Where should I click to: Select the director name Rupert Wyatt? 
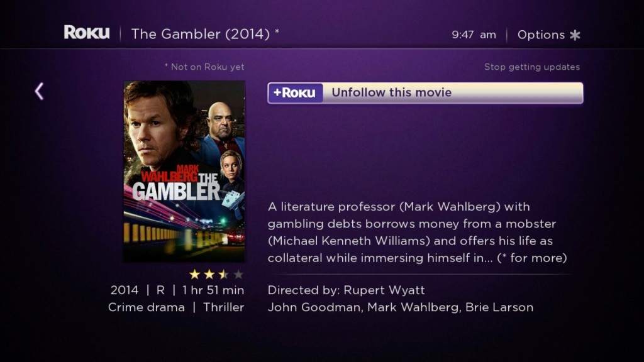click(384, 290)
